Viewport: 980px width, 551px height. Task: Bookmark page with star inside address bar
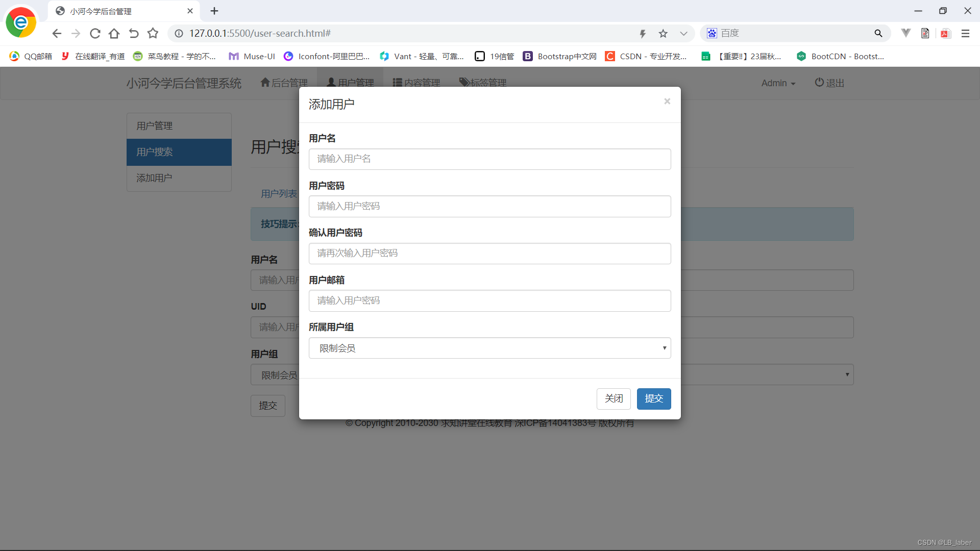tap(663, 33)
